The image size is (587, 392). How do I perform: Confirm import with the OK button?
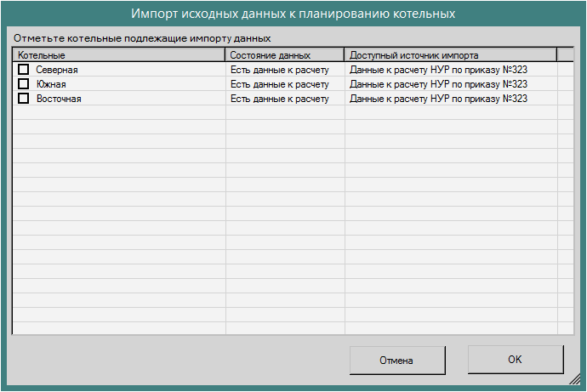click(x=515, y=360)
